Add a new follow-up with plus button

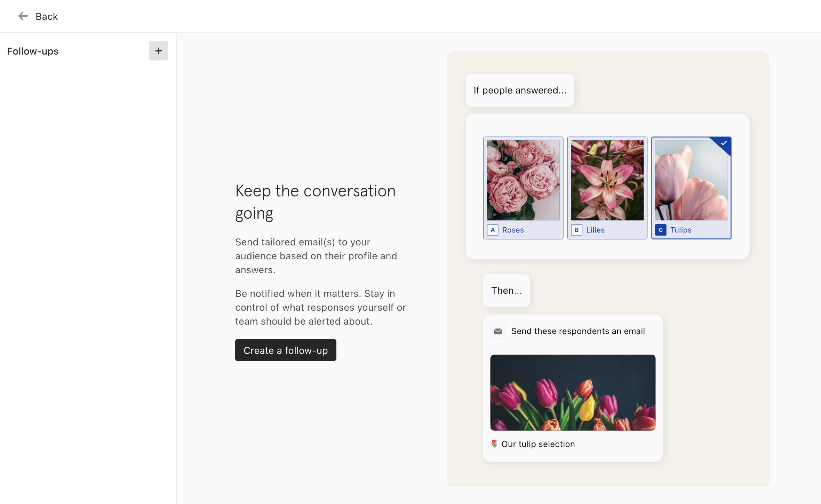[159, 51]
